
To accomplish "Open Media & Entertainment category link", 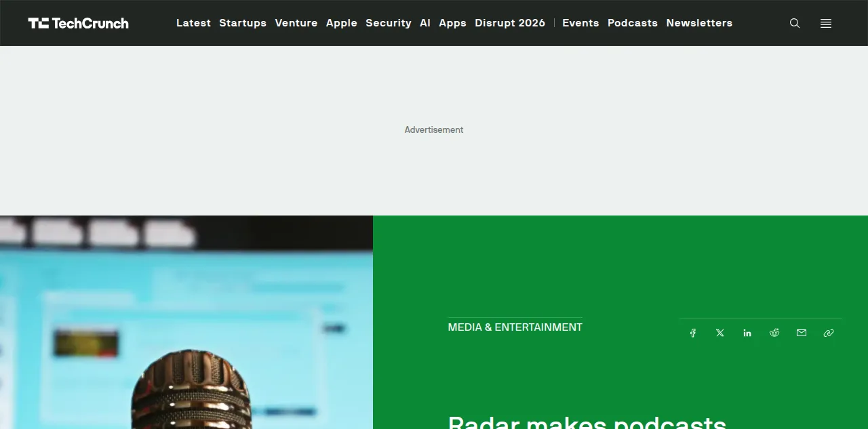I will (515, 327).
